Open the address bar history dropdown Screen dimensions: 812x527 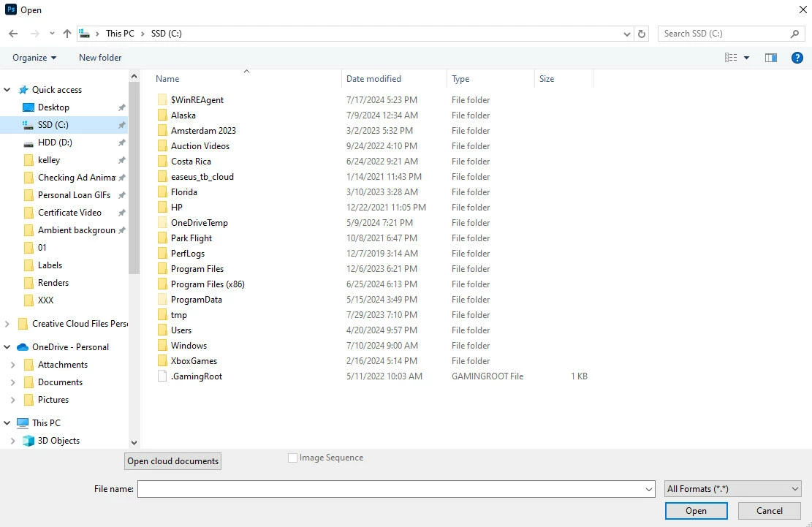[627, 34]
